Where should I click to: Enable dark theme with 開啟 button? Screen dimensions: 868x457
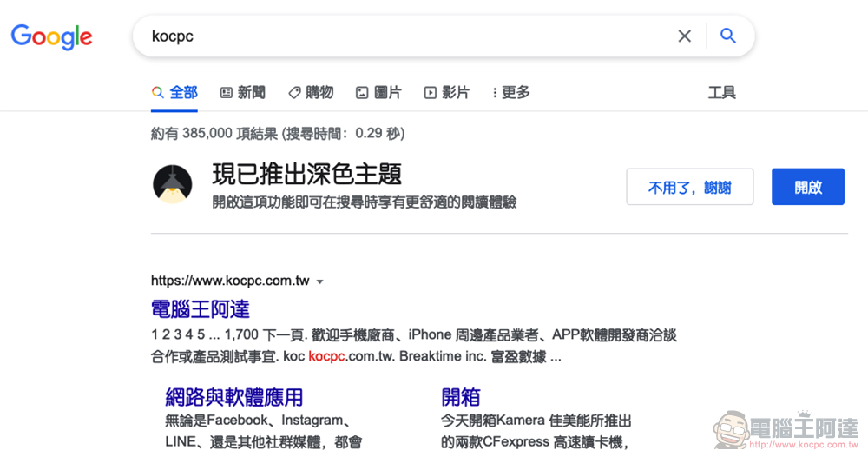click(808, 188)
